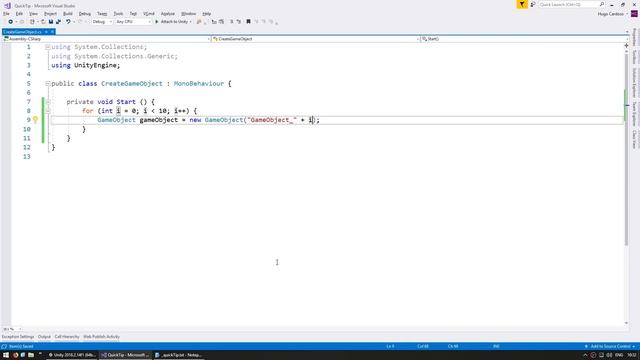Click the gameObject variable name
640x360 pixels.
click(x=159, y=120)
